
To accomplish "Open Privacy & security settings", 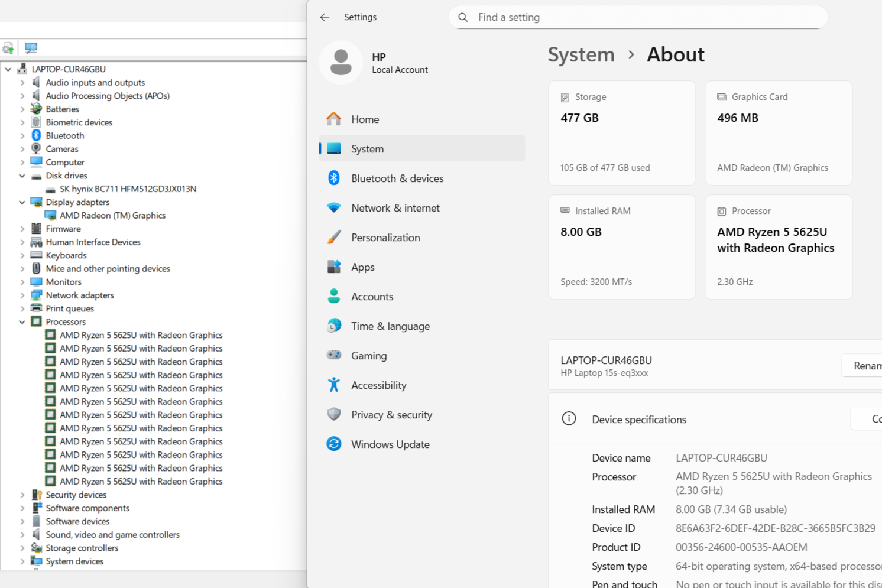I will 422,414.
